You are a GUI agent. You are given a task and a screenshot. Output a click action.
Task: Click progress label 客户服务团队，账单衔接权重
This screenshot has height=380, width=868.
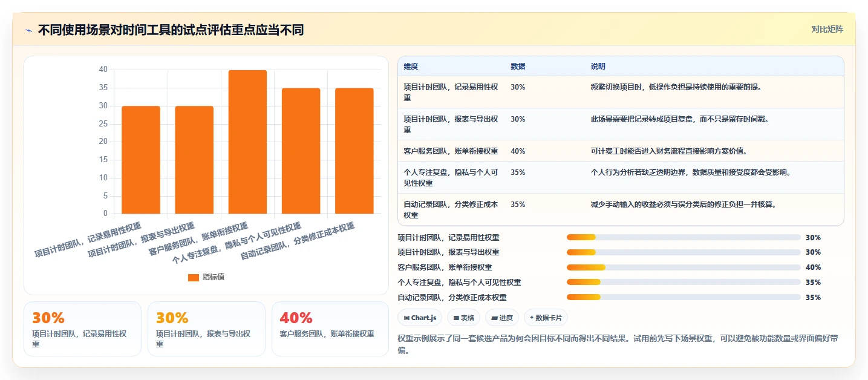click(x=445, y=267)
